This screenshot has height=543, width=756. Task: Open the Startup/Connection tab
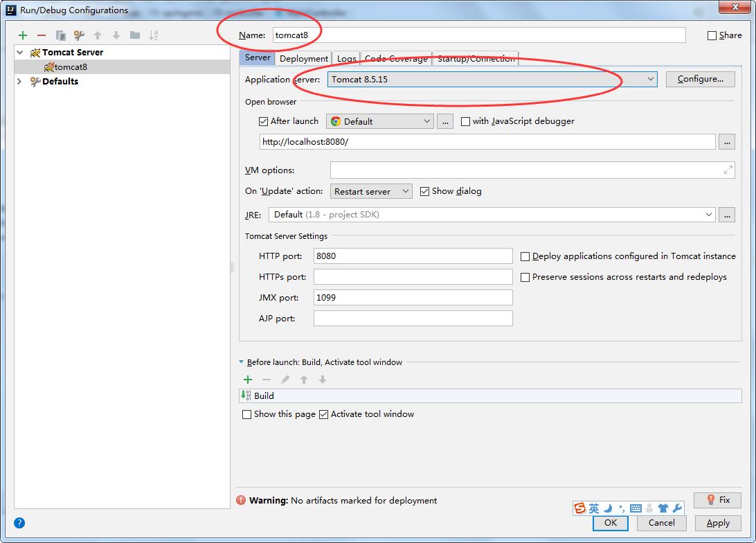476,59
